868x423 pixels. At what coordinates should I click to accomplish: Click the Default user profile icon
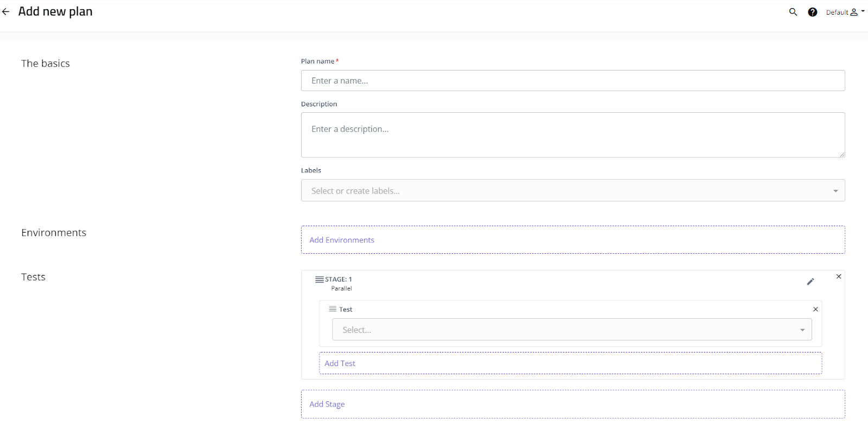853,12
